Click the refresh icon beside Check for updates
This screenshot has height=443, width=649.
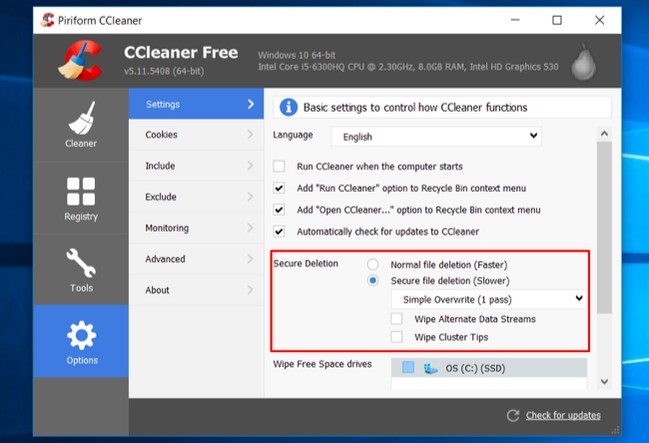(x=513, y=415)
